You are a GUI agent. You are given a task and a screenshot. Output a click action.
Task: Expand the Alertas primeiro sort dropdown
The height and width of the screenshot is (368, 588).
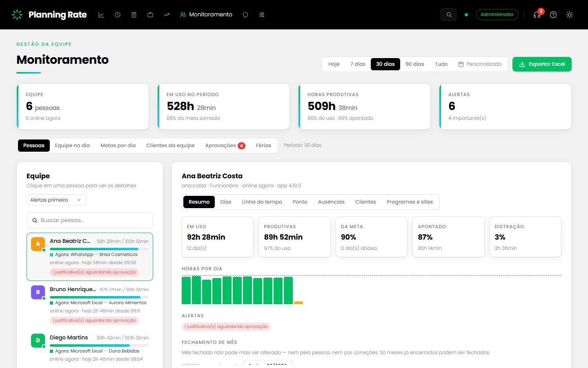click(x=56, y=200)
